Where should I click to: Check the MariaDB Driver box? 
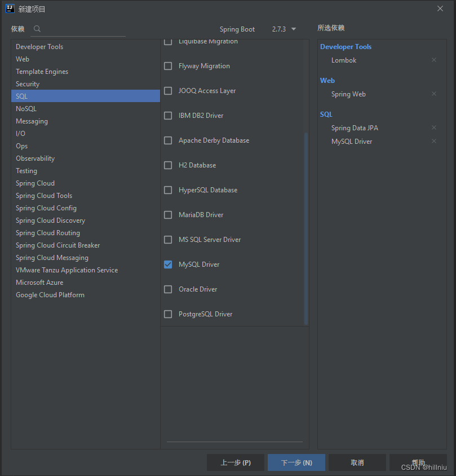coord(168,215)
